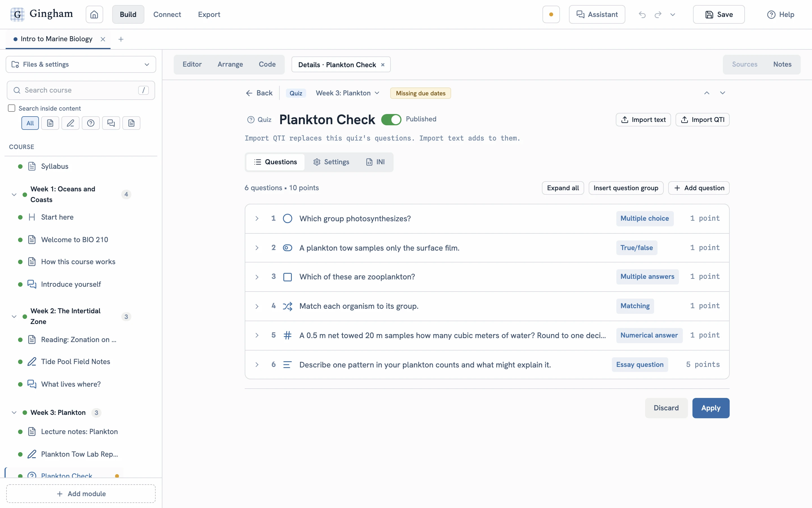Filter course items by discussions icon
Screen dimensions: 812x508
111,123
